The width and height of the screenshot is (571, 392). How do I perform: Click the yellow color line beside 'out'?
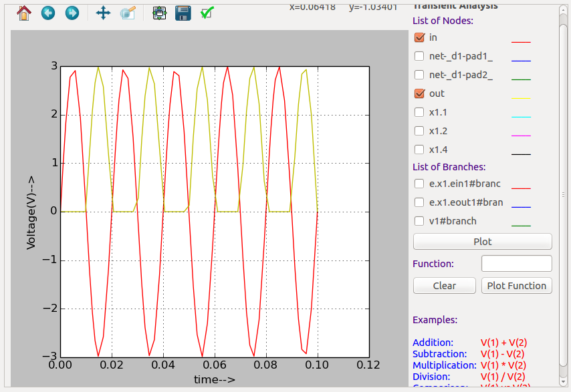coord(521,98)
